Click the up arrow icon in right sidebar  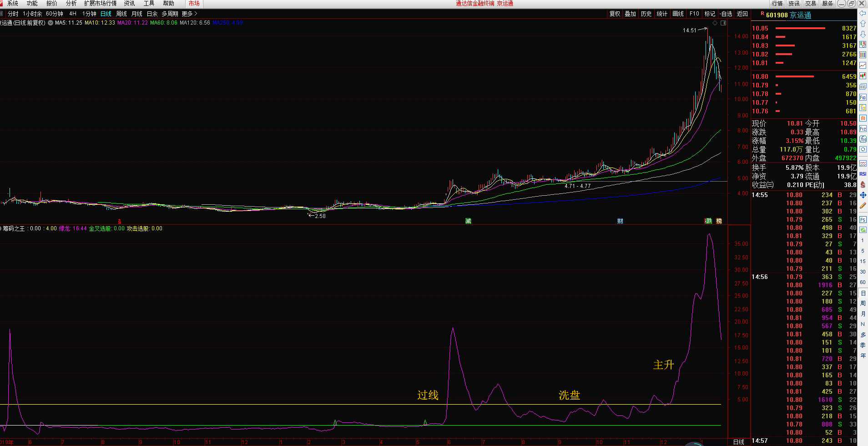point(863,24)
